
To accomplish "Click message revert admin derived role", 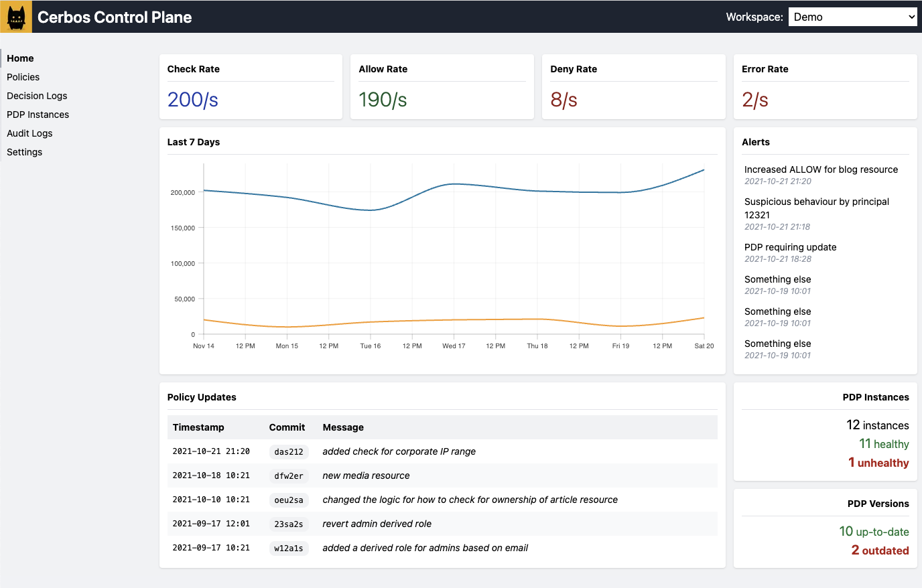I will tap(377, 524).
